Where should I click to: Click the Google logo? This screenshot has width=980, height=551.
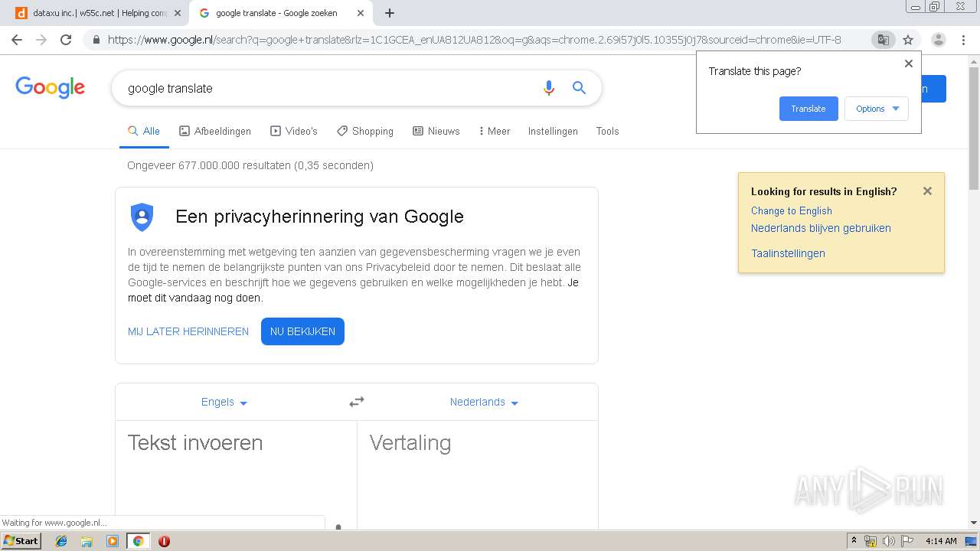(x=51, y=87)
